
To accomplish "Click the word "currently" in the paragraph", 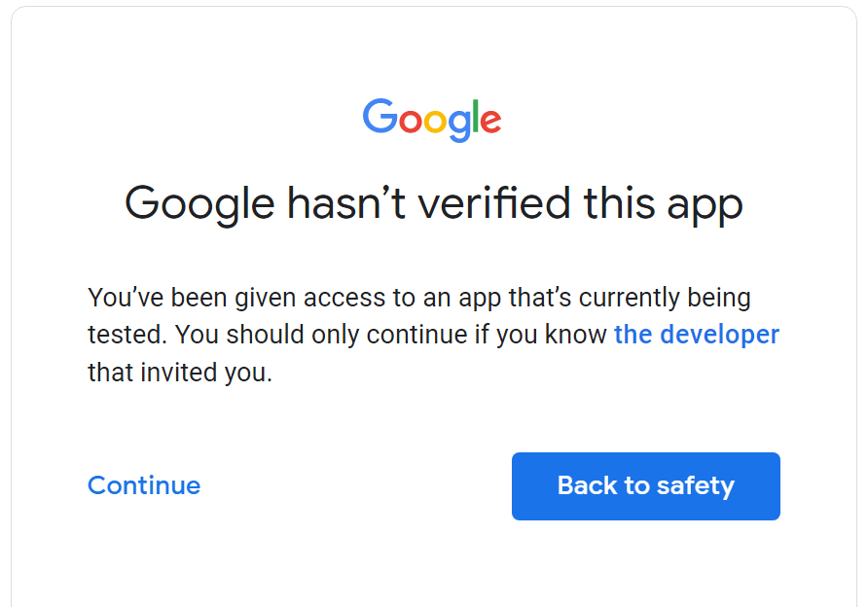I will pos(629,298).
